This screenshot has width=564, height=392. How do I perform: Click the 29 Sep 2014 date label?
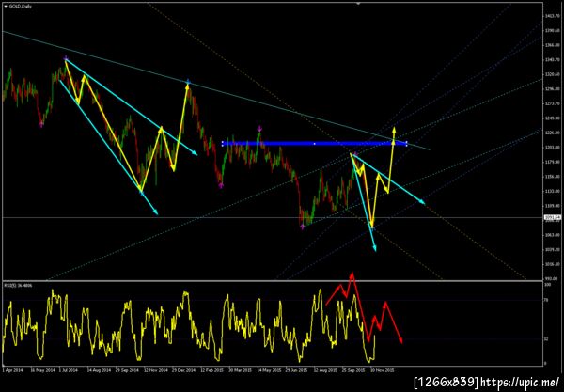(127, 370)
